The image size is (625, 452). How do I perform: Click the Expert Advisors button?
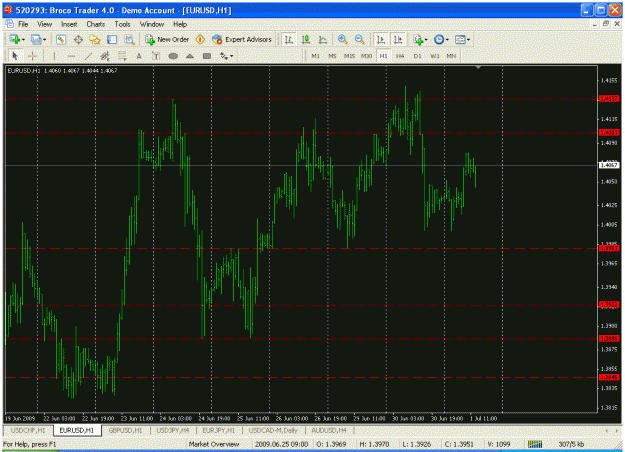[242, 39]
